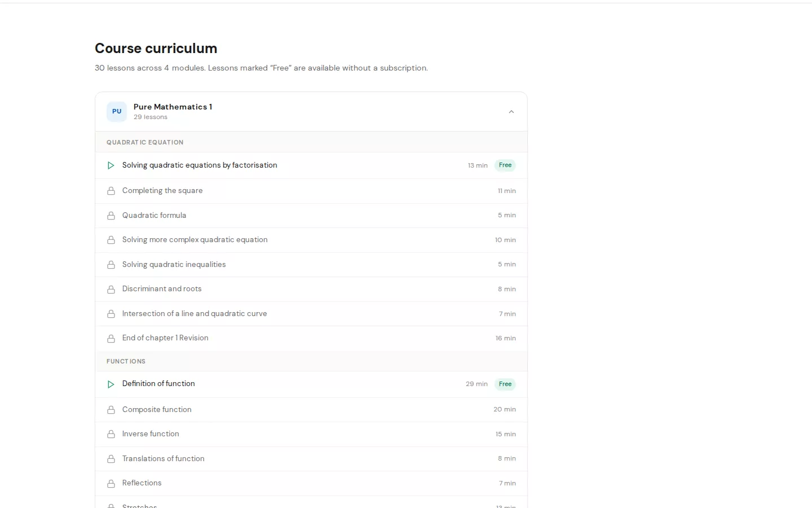Click the 13 min duration of the factorisation lesson
812x508 pixels.
(478, 165)
